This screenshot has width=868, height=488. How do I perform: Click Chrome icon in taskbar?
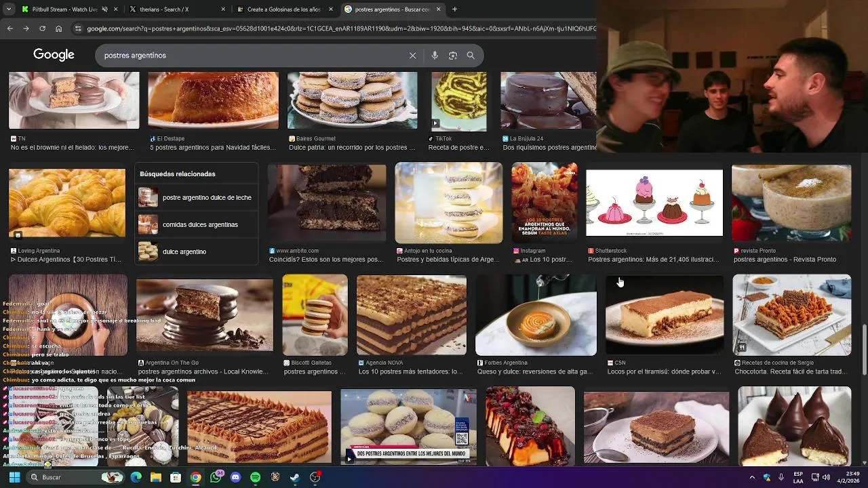point(195,477)
